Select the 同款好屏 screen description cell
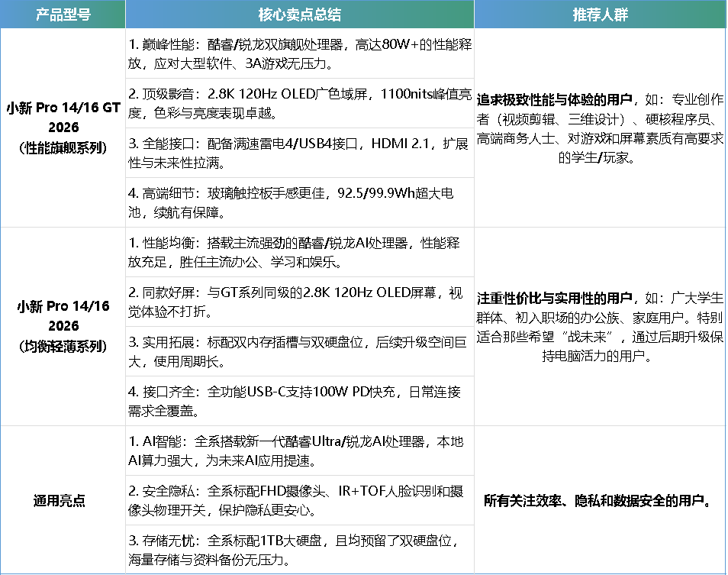 [299, 302]
